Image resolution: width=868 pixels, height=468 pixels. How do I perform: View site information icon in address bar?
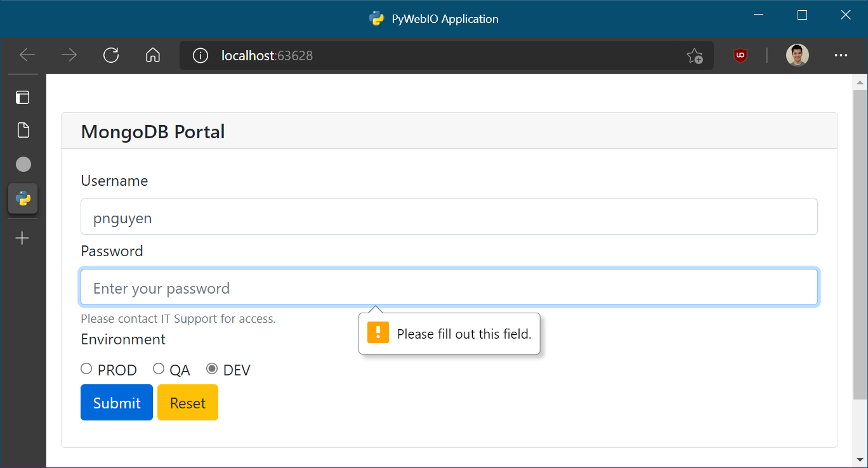(x=201, y=56)
